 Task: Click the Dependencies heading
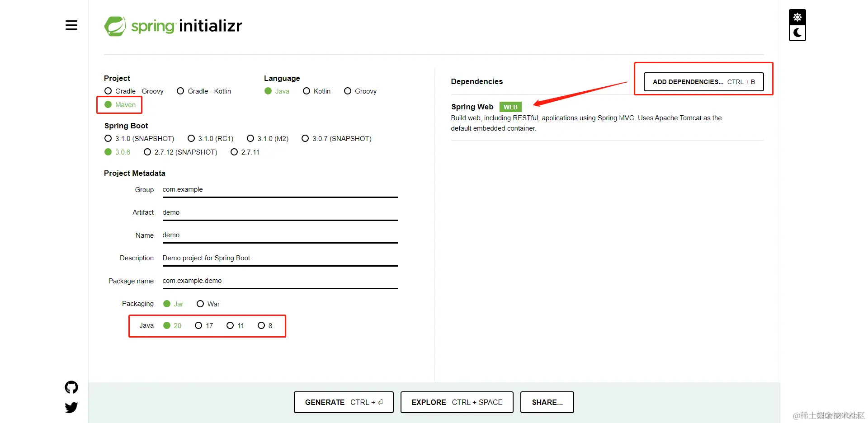[x=477, y=81]
